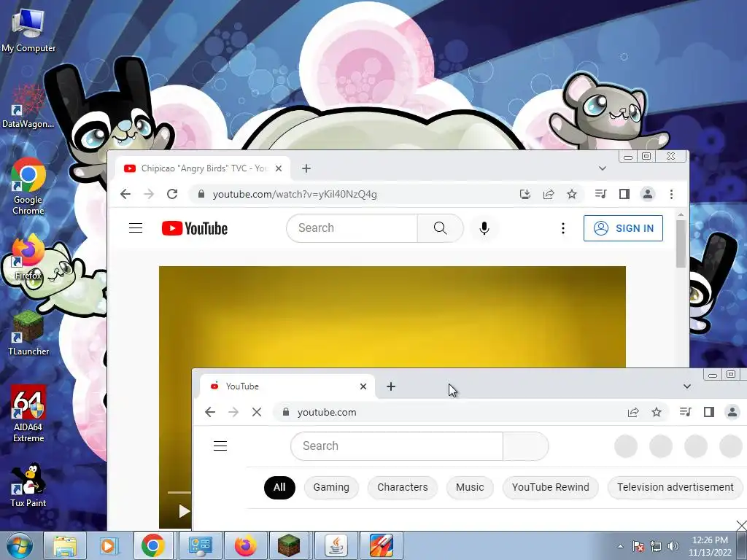Image resolution: width=747 pixels, height=560 pixels.
Task: Open media controls in front Chrome window
Action: point(685,412)
